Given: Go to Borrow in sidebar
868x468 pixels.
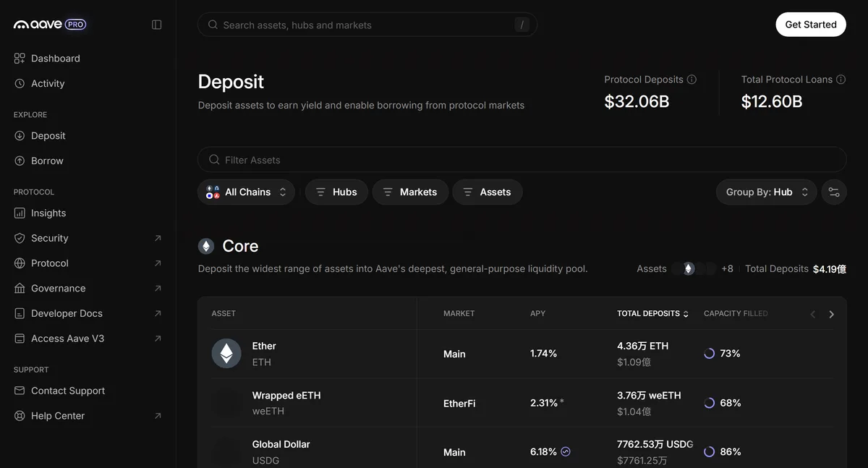Looking at the screenshot, I should point(38,161).
